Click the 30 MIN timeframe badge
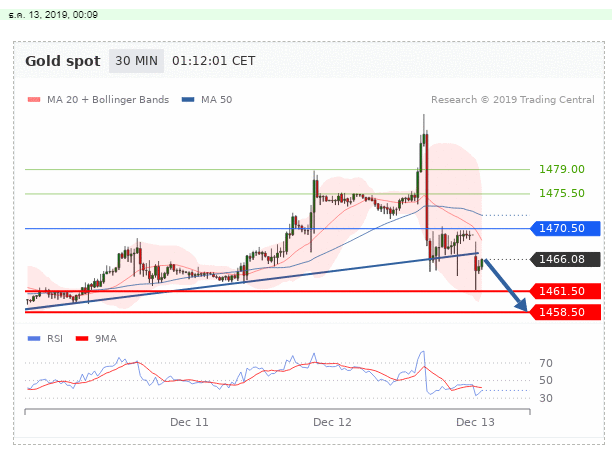The height and width of the screenshot is (455, 612). tap(136, 61)
